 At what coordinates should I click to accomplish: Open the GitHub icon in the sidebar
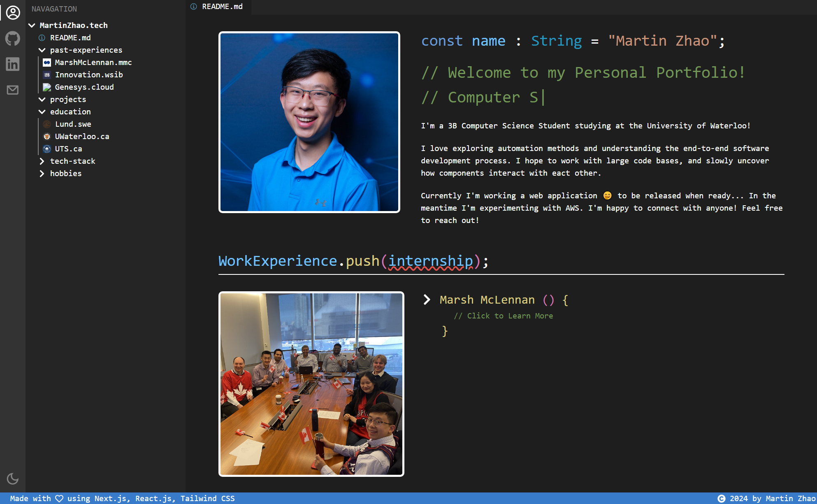pos(13,39)
